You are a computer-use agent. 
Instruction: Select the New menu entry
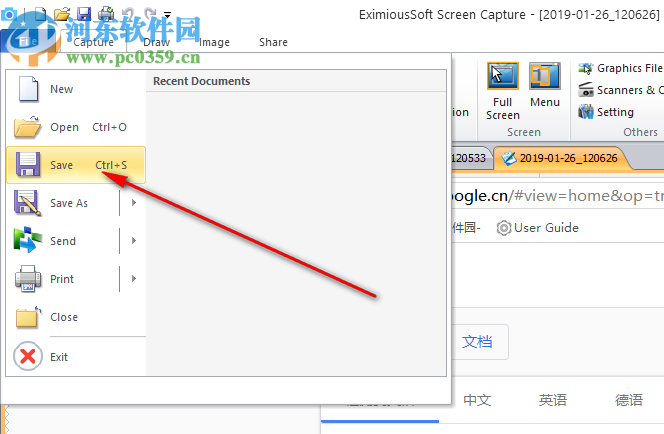point(76,89)
